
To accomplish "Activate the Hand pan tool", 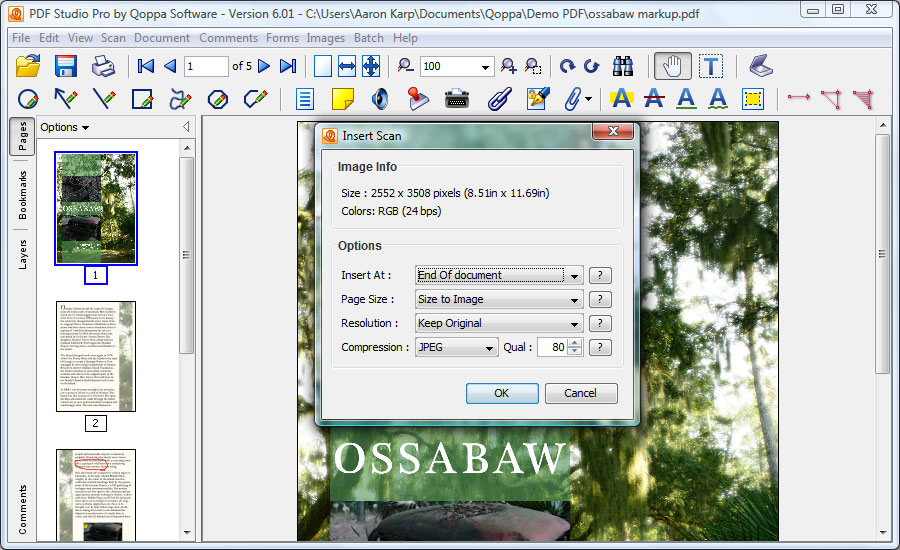I will pos(672,66).
